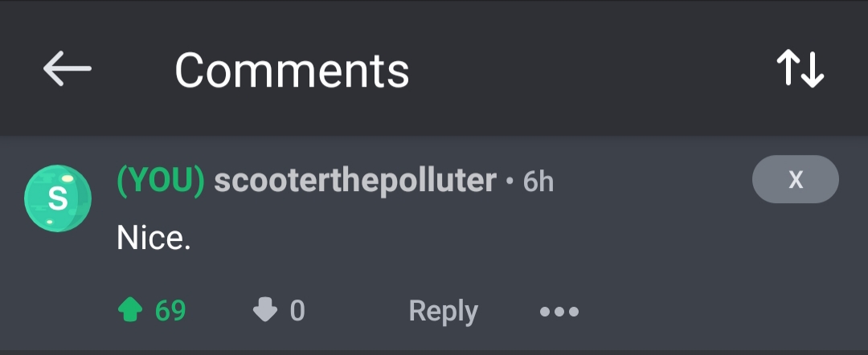Viewport: 868px width, 355px height.
Task: Select the Nice. comment text
Action: coord(154,238)
